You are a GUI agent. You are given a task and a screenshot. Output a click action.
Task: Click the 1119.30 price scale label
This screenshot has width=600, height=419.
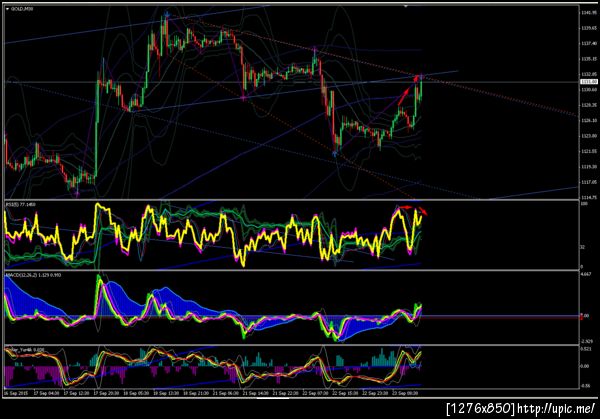589,167
